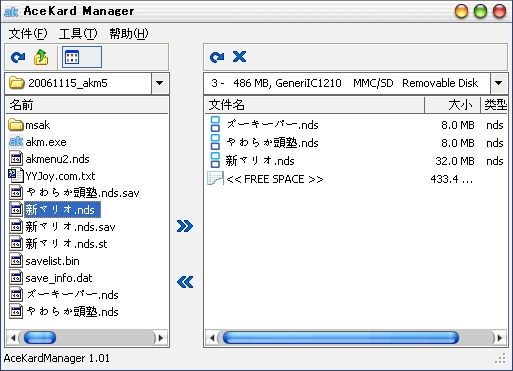The image size is (513, 371).
Task: Select 新マリオ.nds.st file
Action: click(66, 244)
